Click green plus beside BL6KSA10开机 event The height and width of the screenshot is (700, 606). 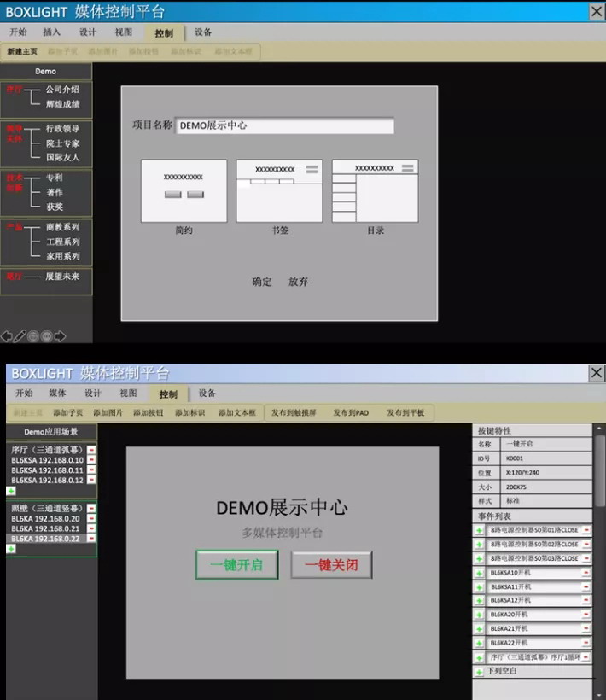[x=480, y=573]
